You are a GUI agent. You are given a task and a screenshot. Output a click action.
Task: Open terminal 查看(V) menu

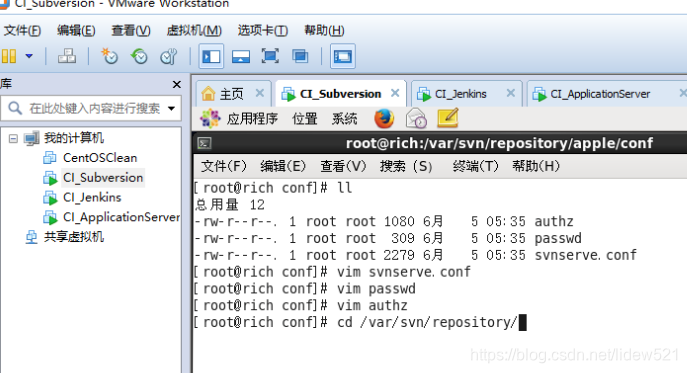tap(343, 166)
